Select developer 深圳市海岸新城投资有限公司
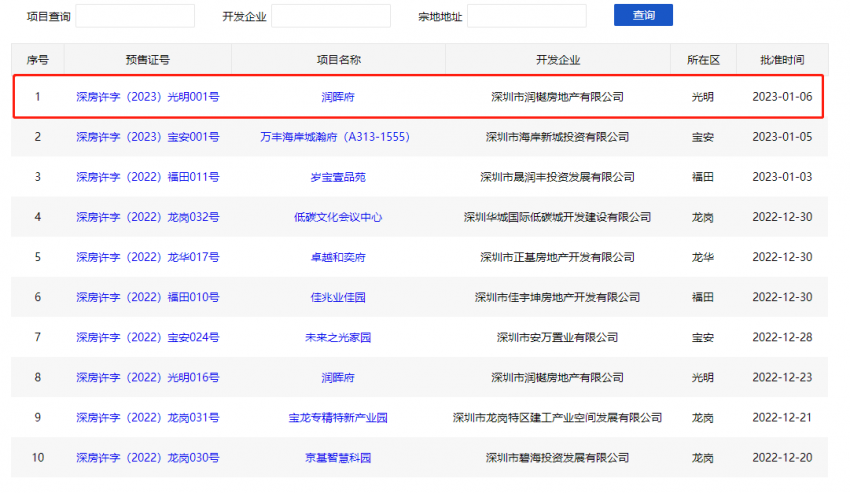Screen dimensions: 850x493 (557, 137)
